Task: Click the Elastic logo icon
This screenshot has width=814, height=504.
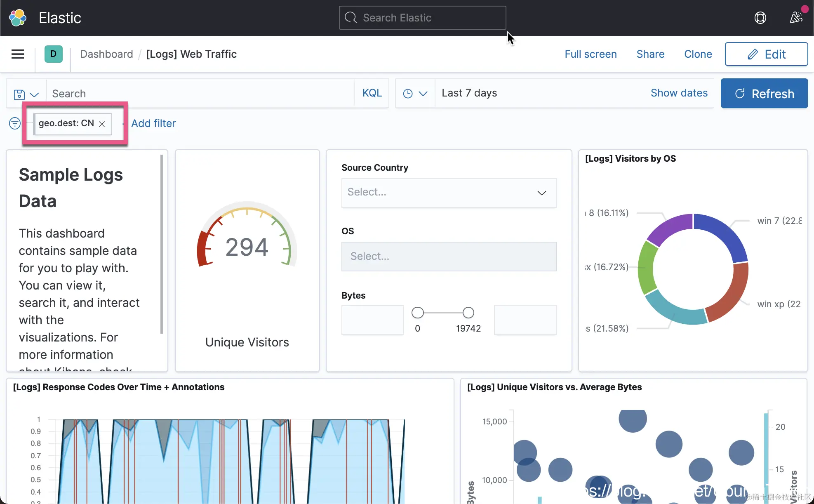Action: [x=18, y=18]
